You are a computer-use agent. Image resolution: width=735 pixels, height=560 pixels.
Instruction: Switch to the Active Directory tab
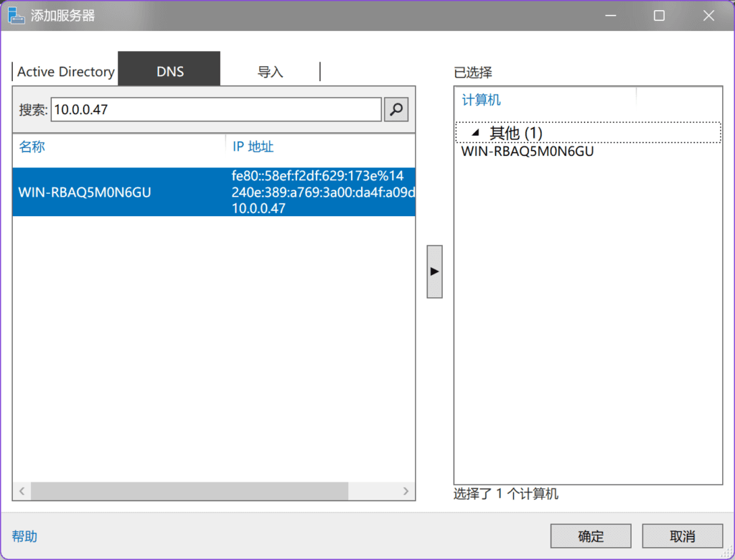[x=65, y=72]
